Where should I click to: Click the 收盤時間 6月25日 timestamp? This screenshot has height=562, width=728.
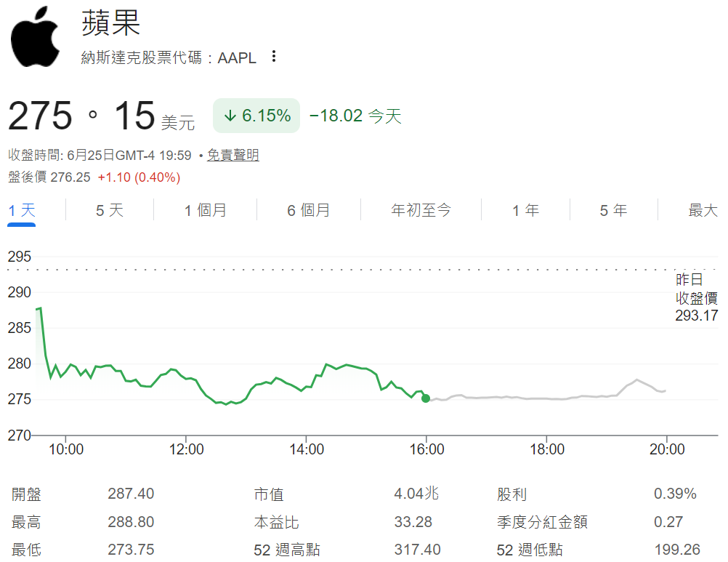click(100, 155)
